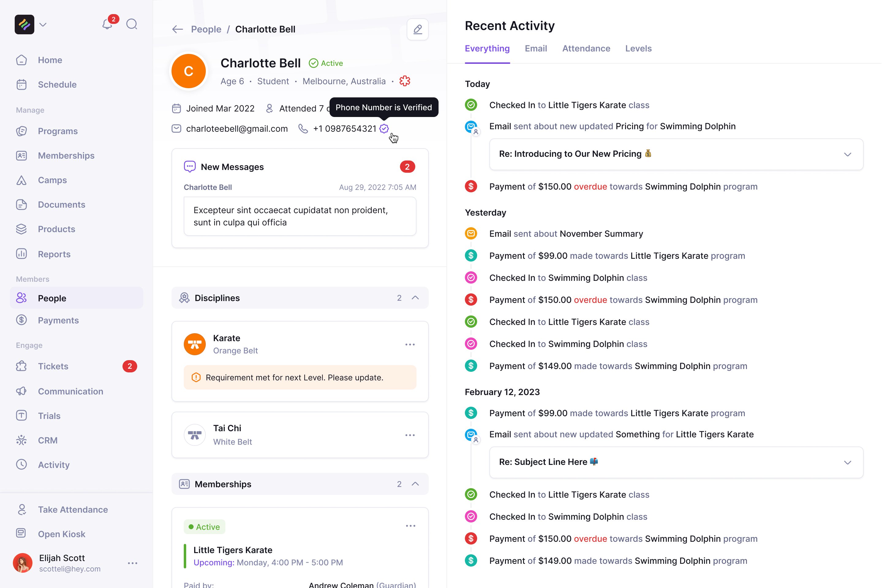Image resolution: width=882 pixels, height=588 pixels.
Task: Open workspace switcher dropdown near logo
Action: (x=43, y=25)
